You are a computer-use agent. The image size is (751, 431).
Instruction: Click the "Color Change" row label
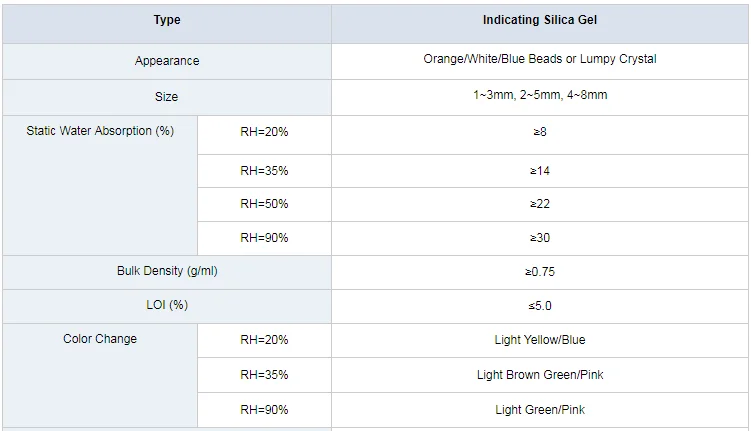click(x=100, y=339)
